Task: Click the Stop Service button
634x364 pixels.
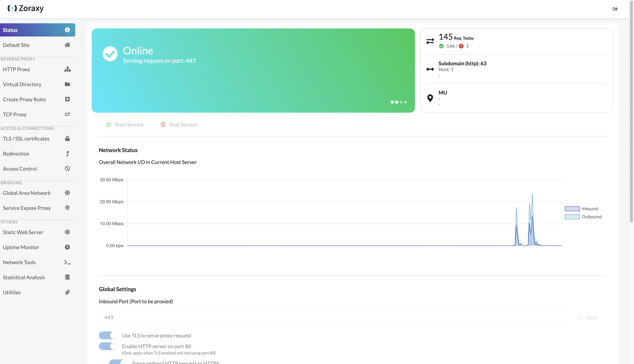Action: click(x=179, y=125)
